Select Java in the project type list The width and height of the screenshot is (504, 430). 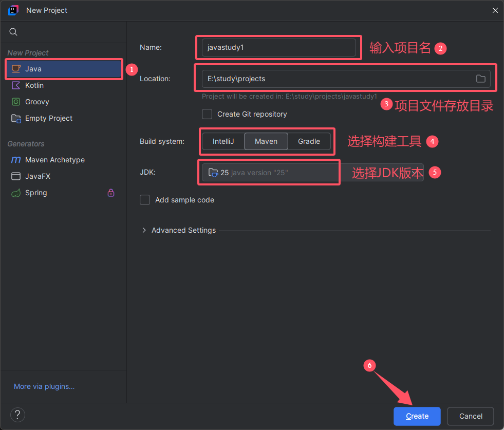coord(64,69)
